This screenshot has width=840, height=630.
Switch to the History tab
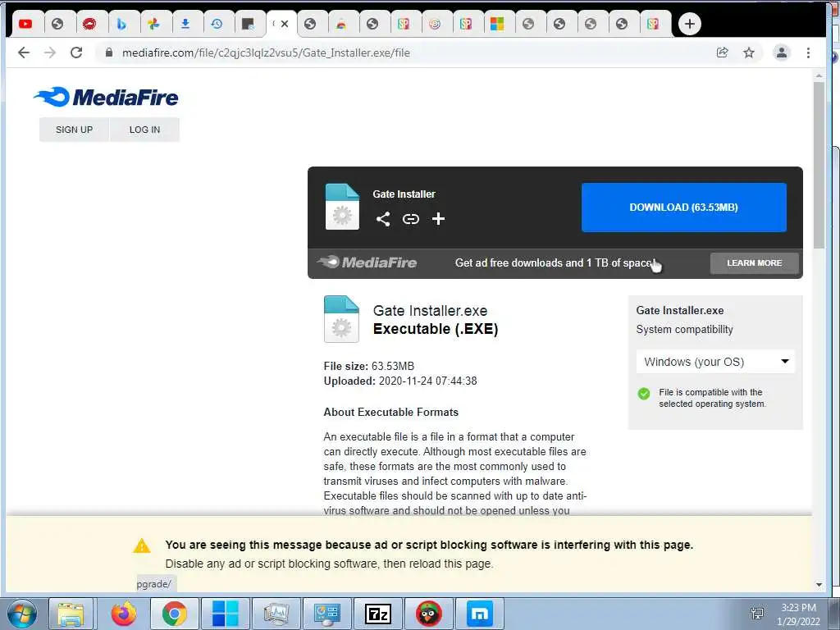[x=217, y=24]
